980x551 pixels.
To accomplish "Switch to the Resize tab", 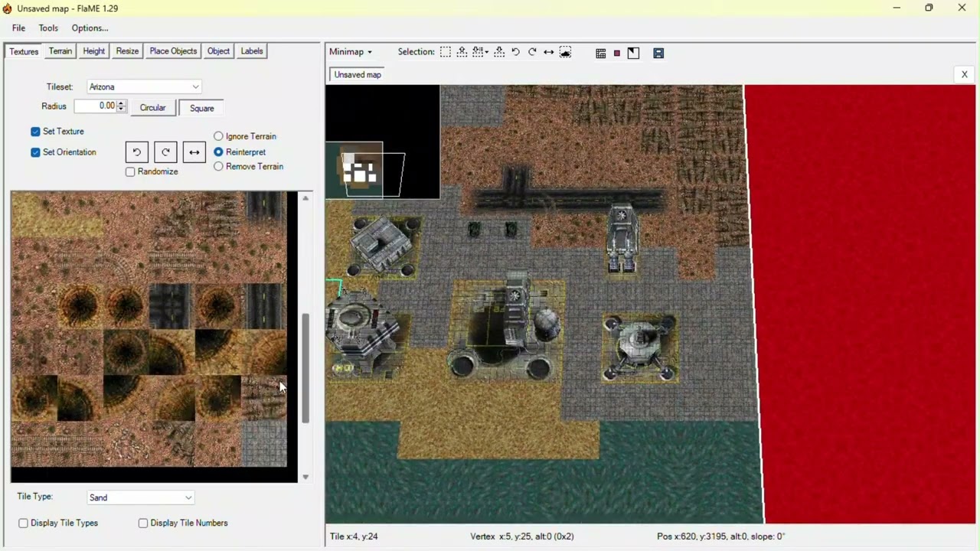I will coord(127,51).
